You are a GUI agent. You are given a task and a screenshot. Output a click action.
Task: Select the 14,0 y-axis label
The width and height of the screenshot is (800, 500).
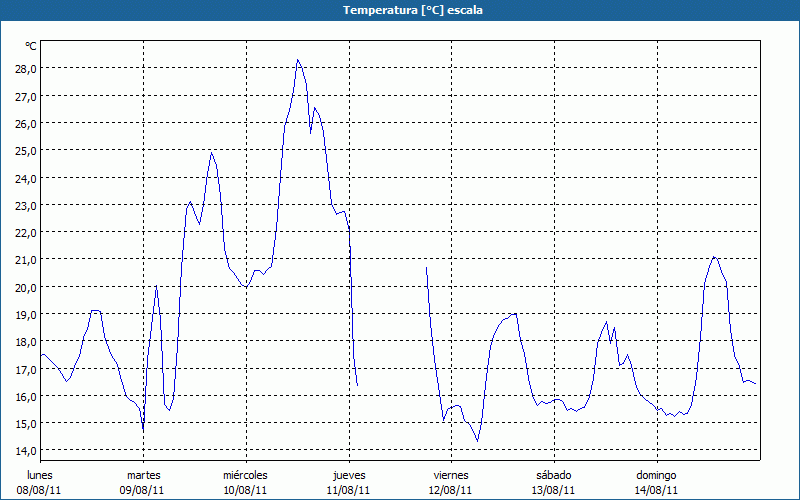(x=25, y=450)
